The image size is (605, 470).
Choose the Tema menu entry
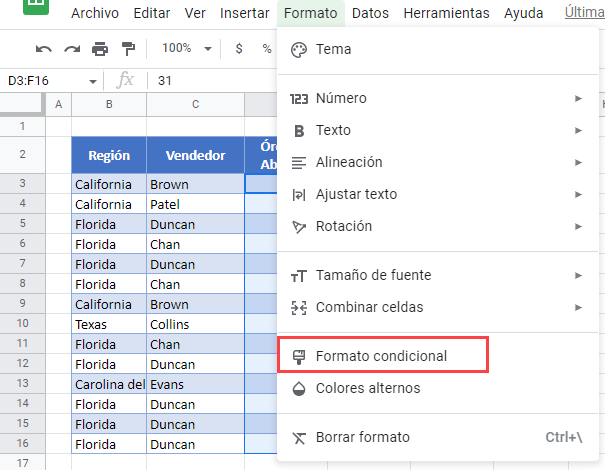point(438,50)
